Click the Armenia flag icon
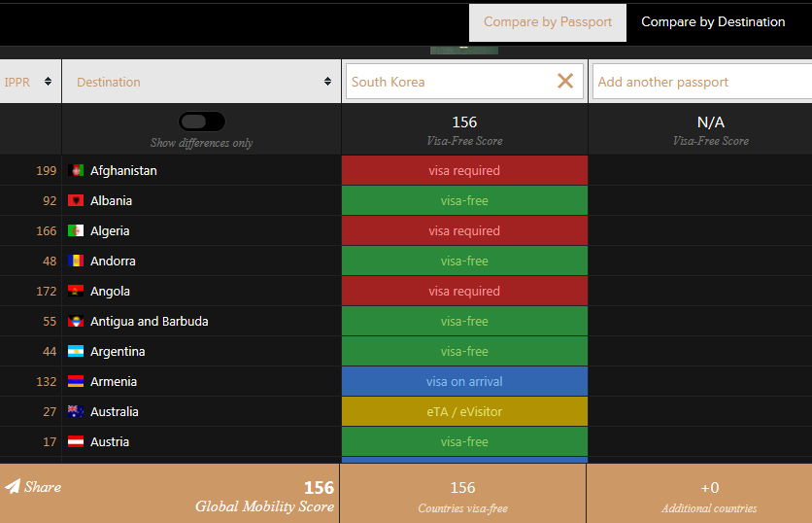 tap(76, 381)
